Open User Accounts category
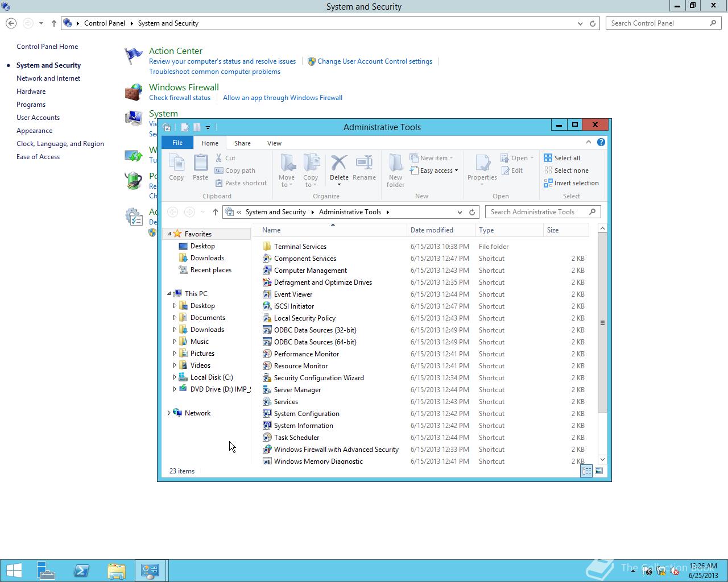The width and height of the screenshot is (728, 582). point(38,118)
